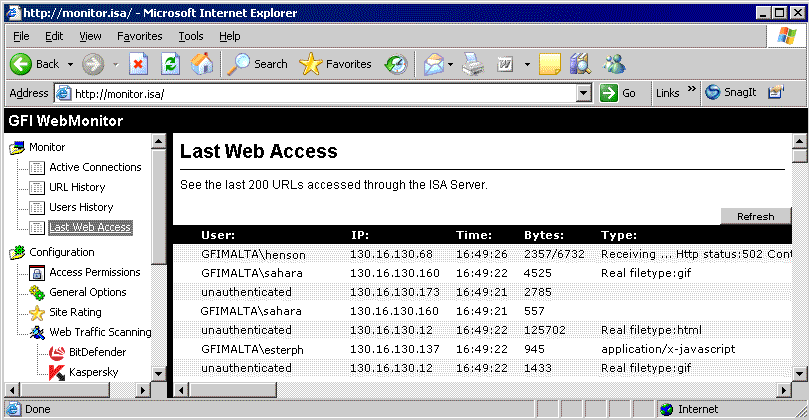Click the BitDefender icon
Image resolution: width=809 pixels, height=420 pixels.
pos(57,352)
